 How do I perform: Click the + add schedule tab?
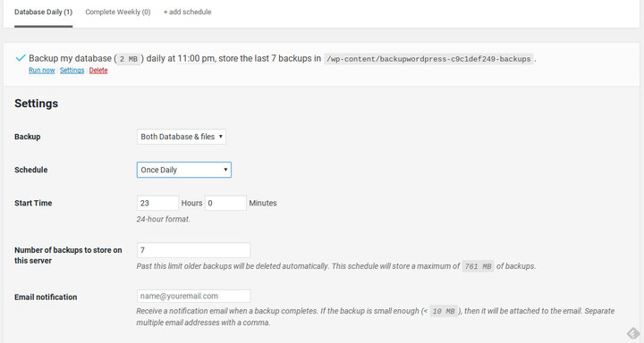point(187,12)
